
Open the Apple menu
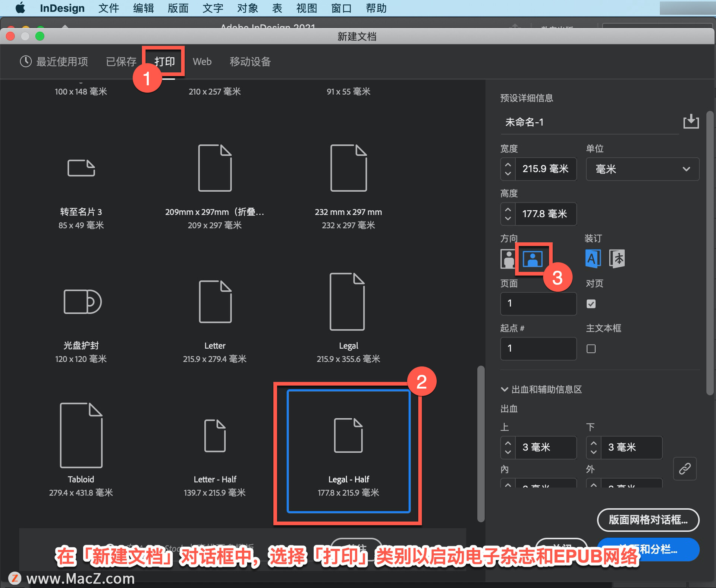click(20, 8)
